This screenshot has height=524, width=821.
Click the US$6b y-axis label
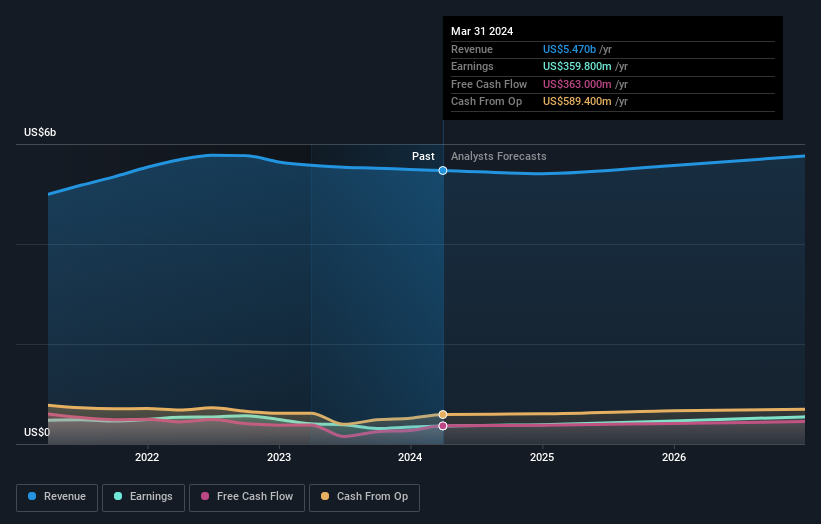40,132
